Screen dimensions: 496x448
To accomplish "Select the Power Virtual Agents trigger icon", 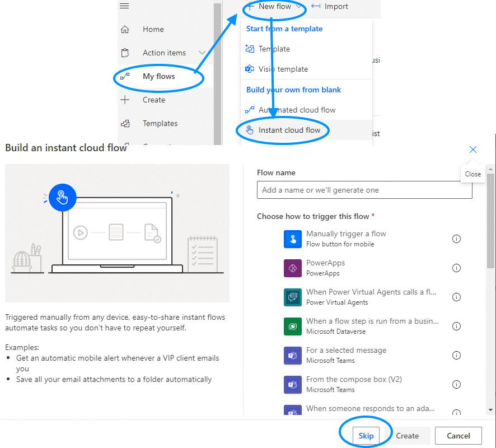I will point(293,297).
